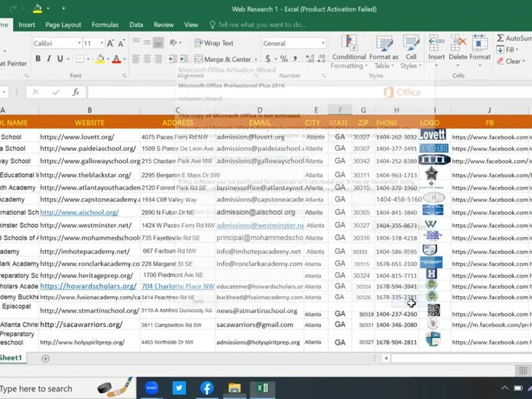532x399 pixels.
Task: Set Bottom Align for cells
Action: 158,43
